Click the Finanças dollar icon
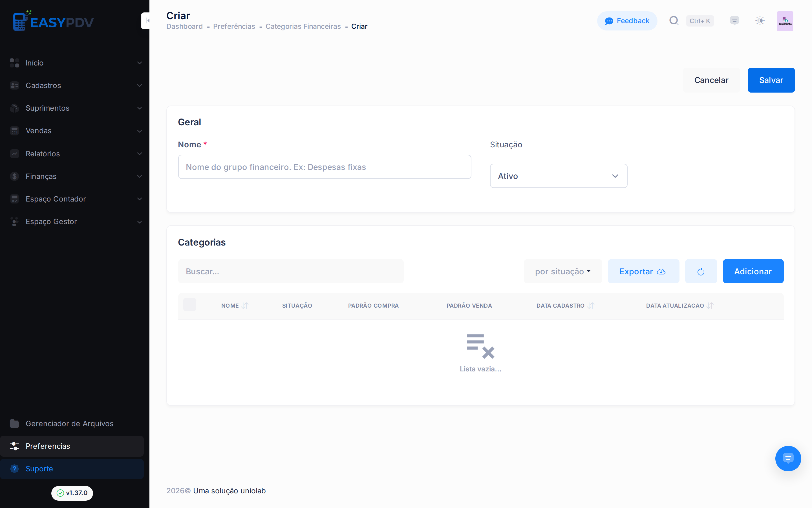 (x=14, y=176)
